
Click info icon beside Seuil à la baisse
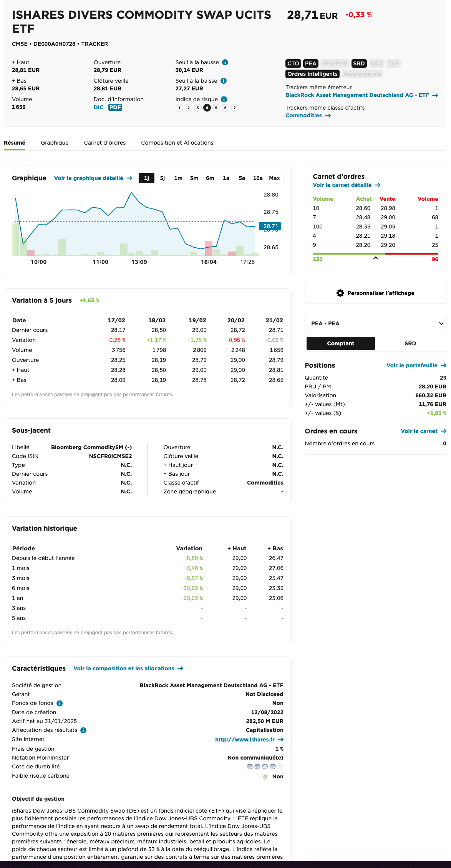pos(224,81)
